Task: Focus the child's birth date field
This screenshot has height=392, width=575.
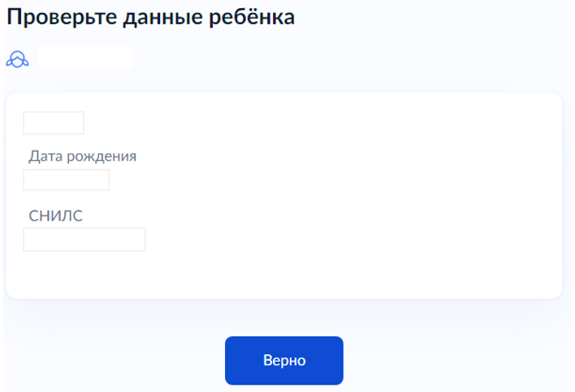Action: click(66, 180)
